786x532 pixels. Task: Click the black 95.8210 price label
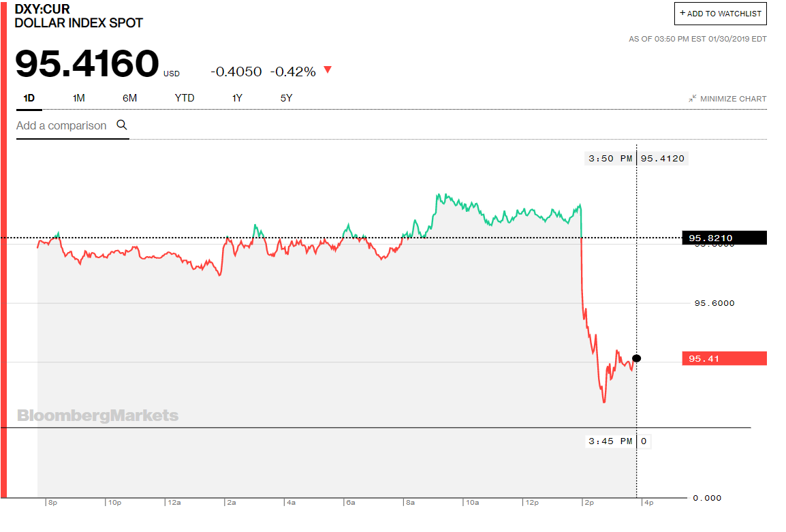tap(723, 238)
